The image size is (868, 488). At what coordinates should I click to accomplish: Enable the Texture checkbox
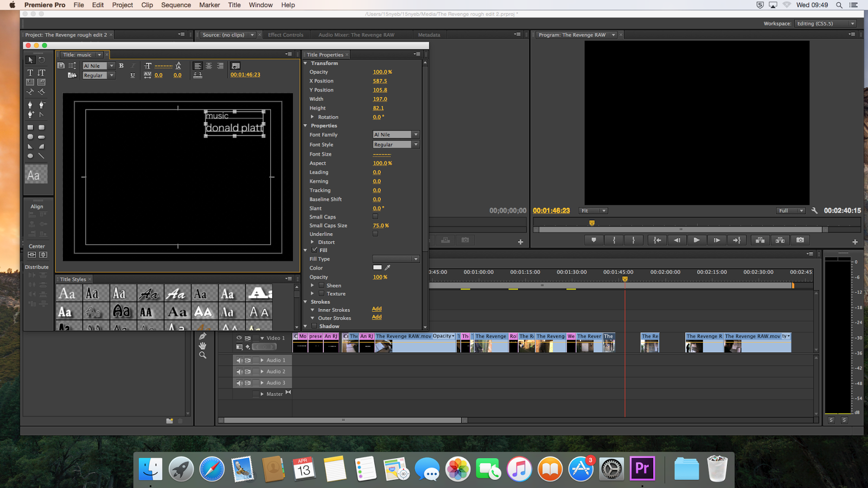pyautogui.click(x=321, y=293)
